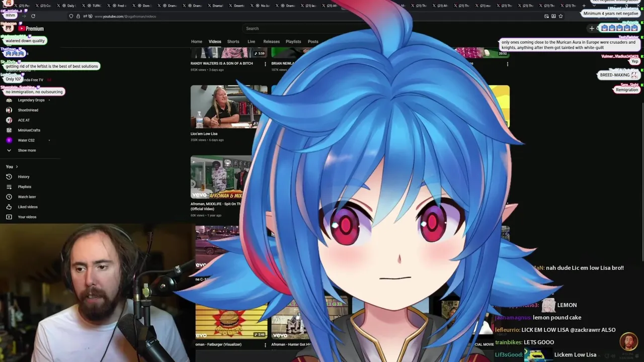The width and height of the screenshot is (644, 362).
Task: Play the Afroman MIXXLIFE Spit On video thumbnail
Action: 219,177
